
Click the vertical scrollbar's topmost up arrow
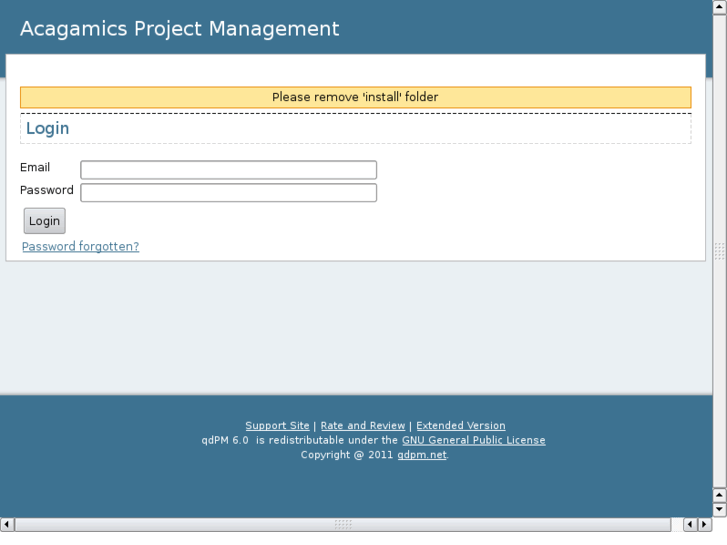click(x=719, y=6)
